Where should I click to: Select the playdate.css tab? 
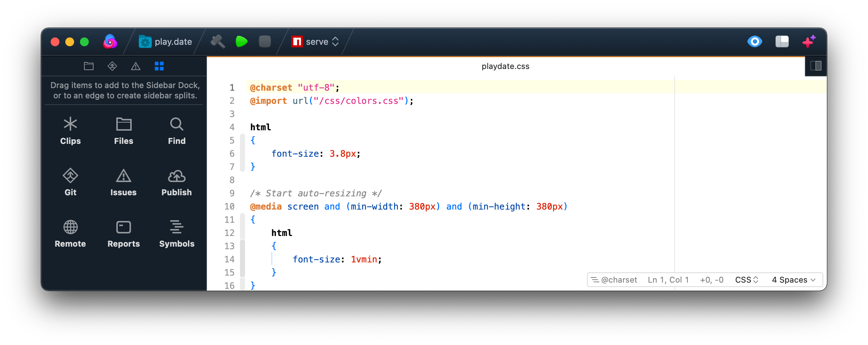tap(505, 66)
